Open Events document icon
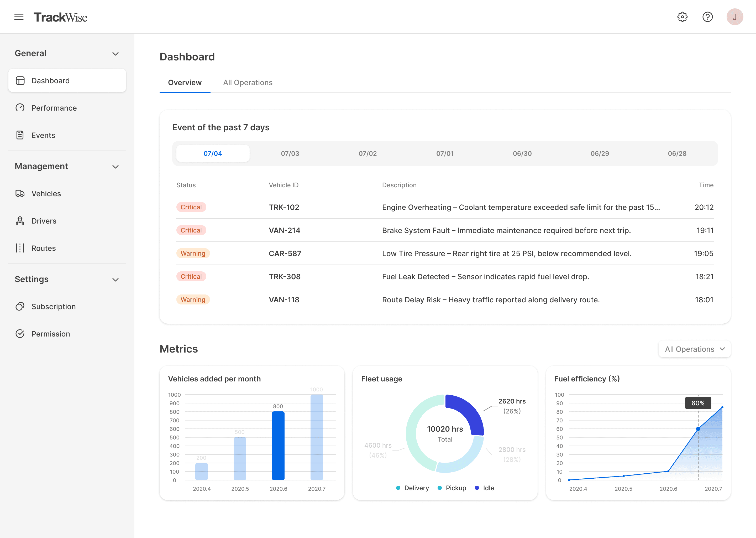The width and height of the screenshot is (756, 538). (20, 135)
